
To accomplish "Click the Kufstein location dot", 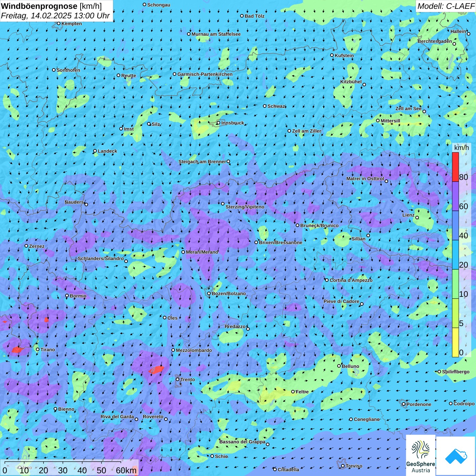I will click(x=332, y=55).
